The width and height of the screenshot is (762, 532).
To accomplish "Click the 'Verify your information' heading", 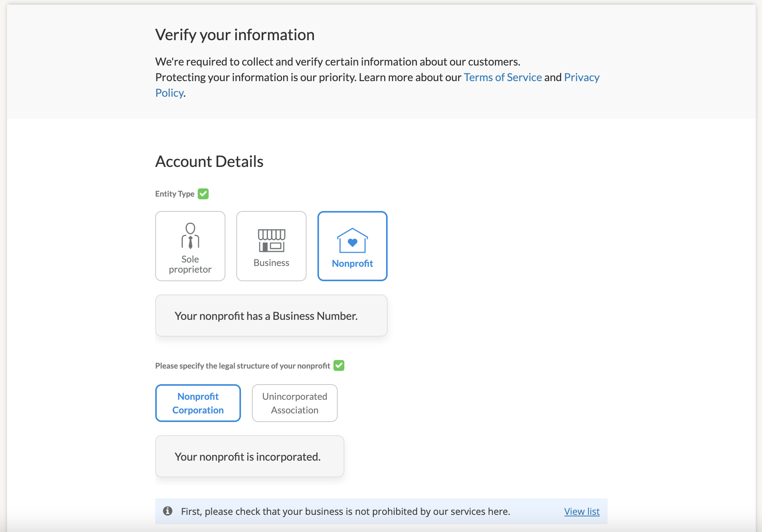I will (235, 35).
